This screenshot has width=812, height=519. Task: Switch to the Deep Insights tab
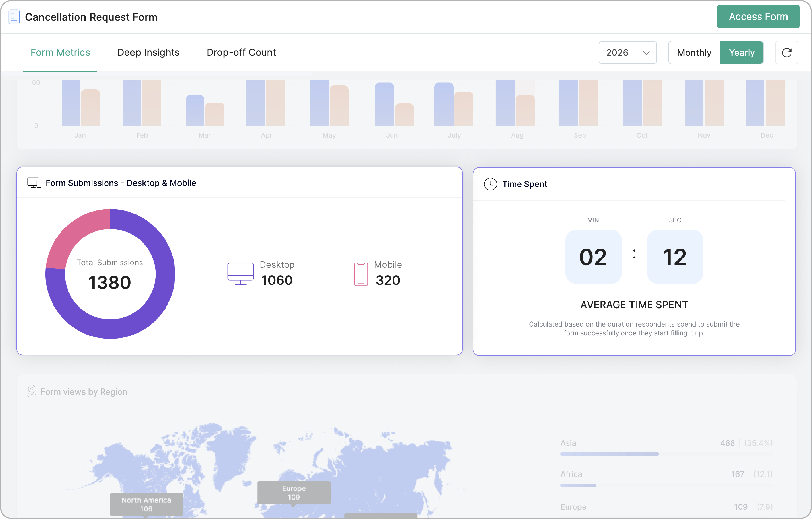pos(148,52)
